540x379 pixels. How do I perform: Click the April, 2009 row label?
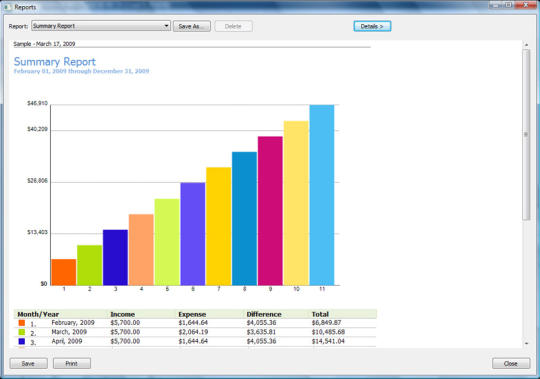coord(67,341)
